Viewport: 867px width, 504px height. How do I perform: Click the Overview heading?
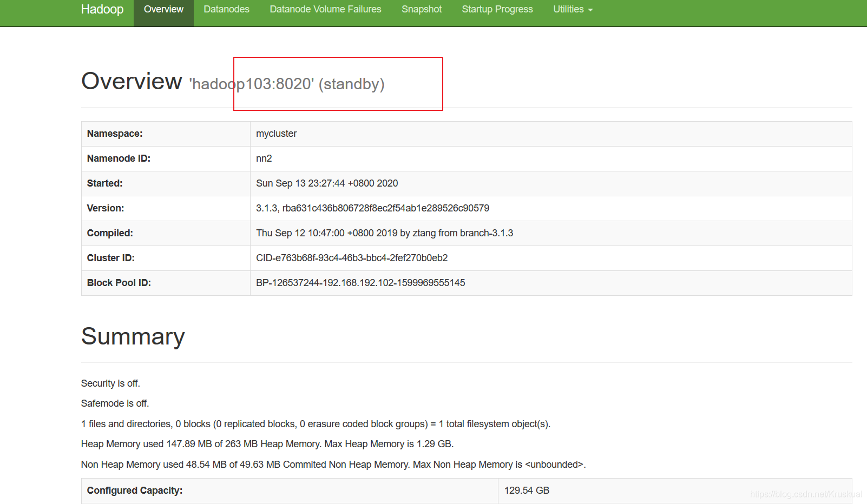point(132,81)
